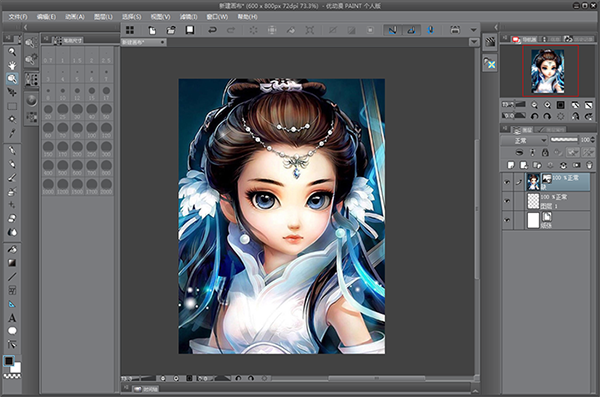Viewport: 600px width, 397px height.
Task: Open the 滤镜(I) menu
Action: pyautogui.click(x=189, y=17)
